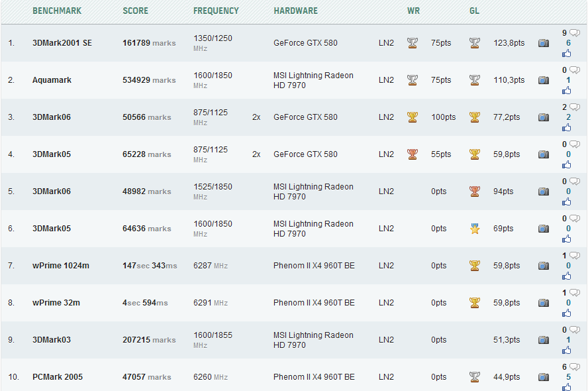Sort by the BENCHMARK column header

pos(57,11)
